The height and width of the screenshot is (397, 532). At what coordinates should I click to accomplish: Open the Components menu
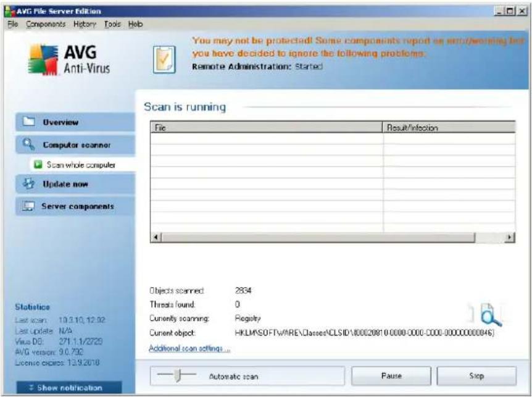(46, 24)
